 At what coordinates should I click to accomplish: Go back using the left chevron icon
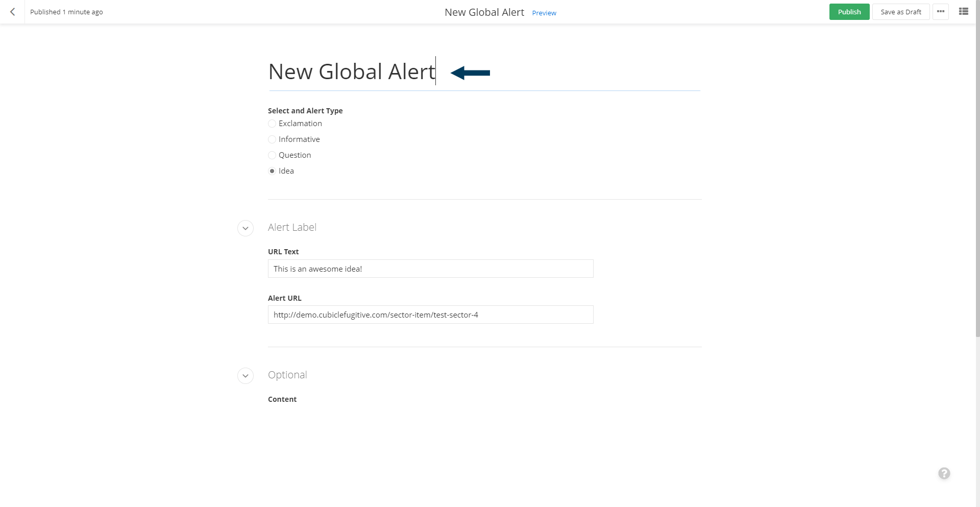tap(12, 12)
